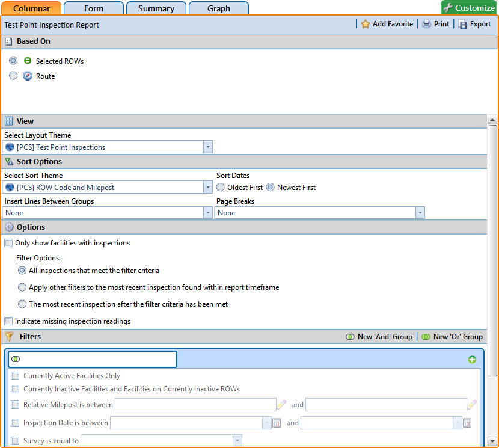Viewport: 499px width, 448px height.
Task: Enable Currently Active Facilities Only filter
Action: click(x=15, y=376)
